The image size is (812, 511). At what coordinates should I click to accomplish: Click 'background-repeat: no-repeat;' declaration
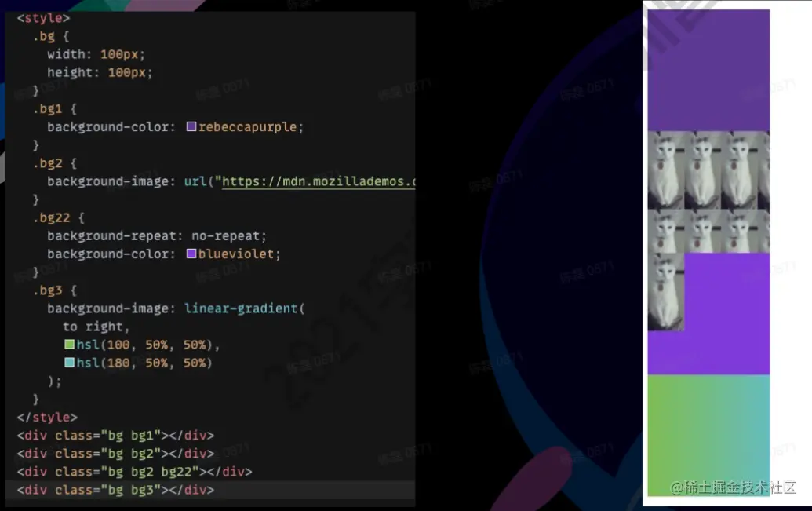pos(157,235)
